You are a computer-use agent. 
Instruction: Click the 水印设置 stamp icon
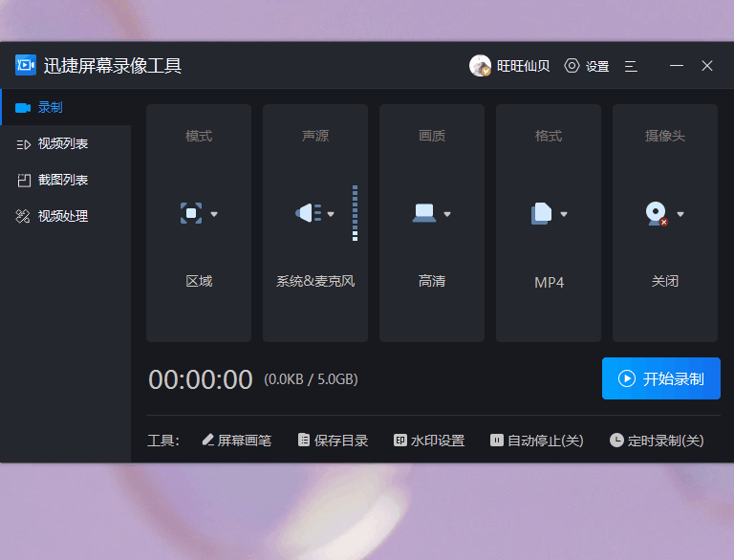[400, 441]
